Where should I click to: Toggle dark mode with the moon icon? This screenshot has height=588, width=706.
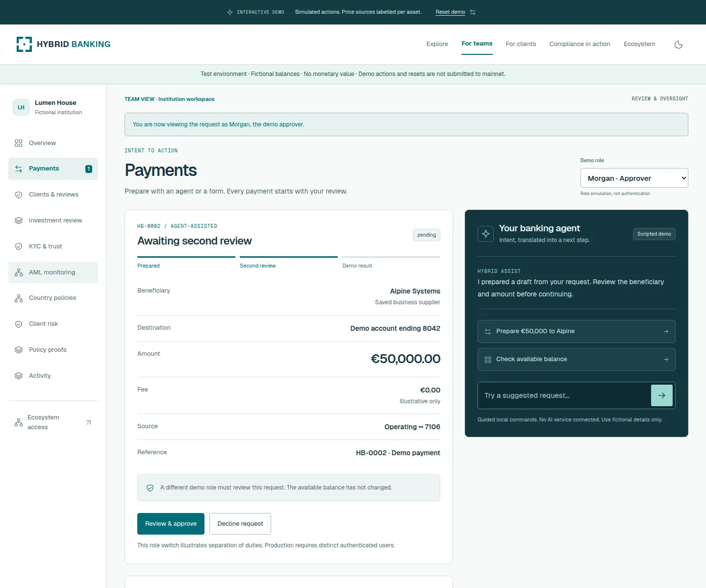point(679,45)
